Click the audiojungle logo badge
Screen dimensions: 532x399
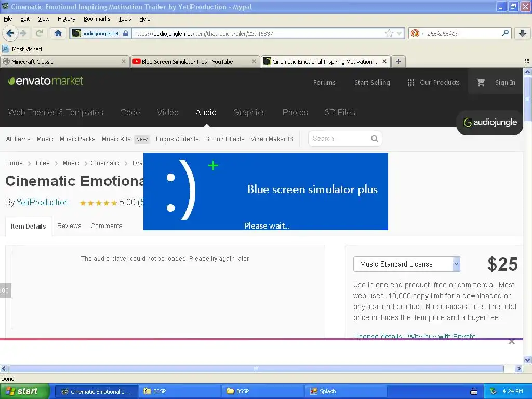(489, 123)
